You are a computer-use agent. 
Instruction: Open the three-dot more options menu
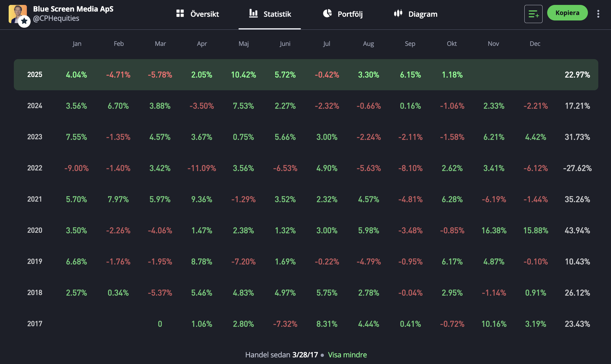pyautogui.click(x=598, y=14)
